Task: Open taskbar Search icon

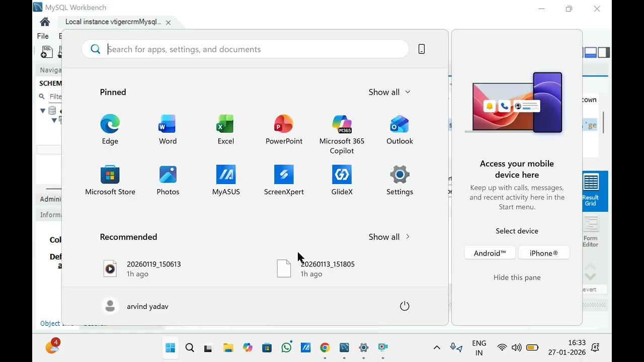Action: coord(190,347)
